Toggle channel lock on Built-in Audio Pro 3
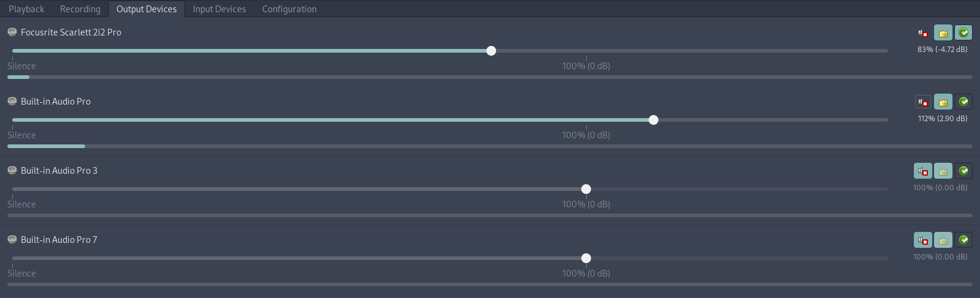 pyautogui.click(x=943, y=171)
